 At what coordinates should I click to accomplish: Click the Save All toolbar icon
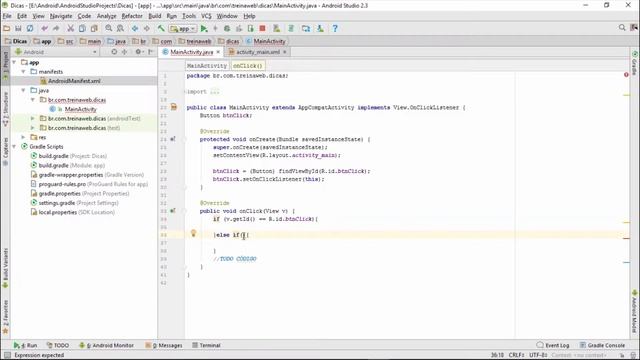click(18, 29)
